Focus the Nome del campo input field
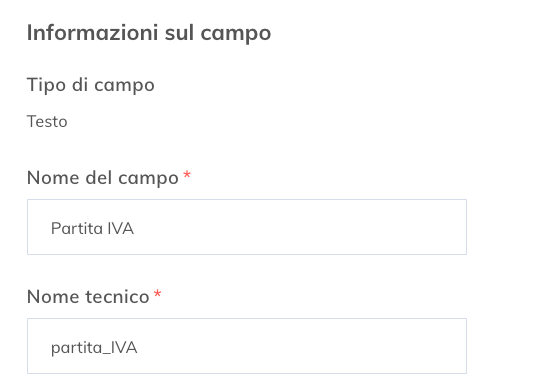The image size is (540, 390). tap(247, 227)
